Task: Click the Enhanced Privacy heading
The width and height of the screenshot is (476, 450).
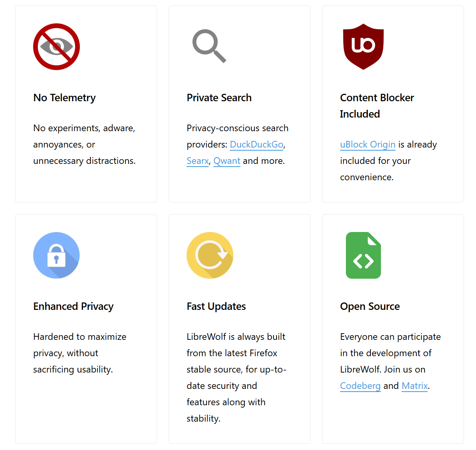Action: coord(73,306)
